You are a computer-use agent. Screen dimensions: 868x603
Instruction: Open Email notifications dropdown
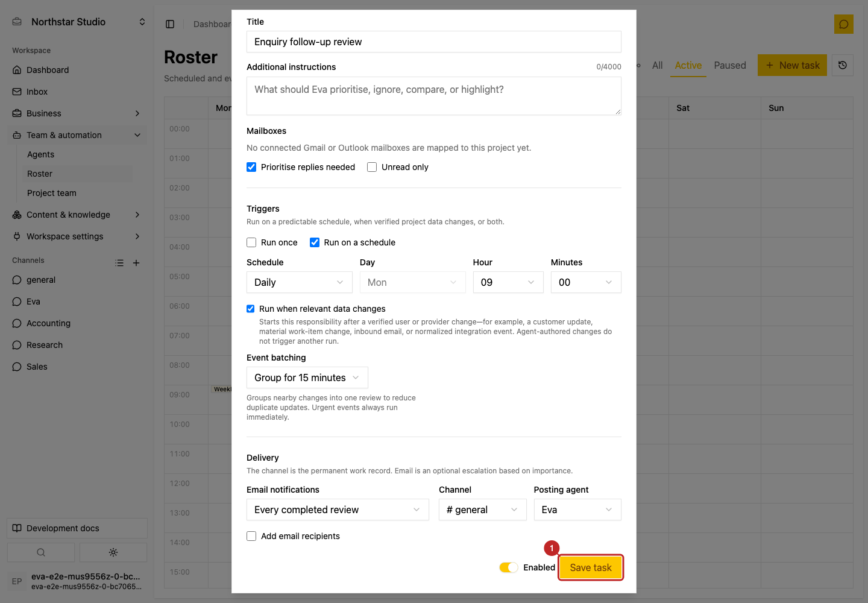click(338, 510)
